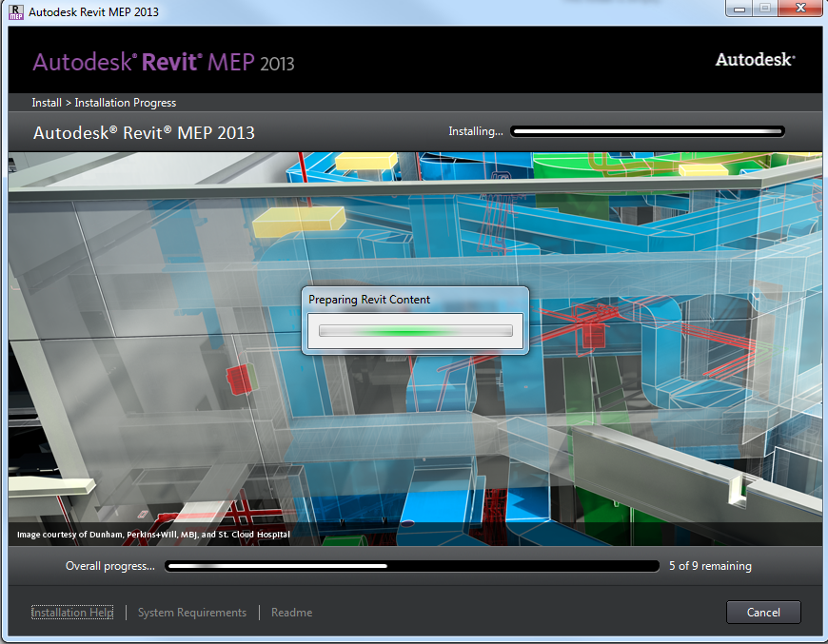Click the image courtesy caption text
The width and height of the screenshot is (828, 644).
(153, 535)
